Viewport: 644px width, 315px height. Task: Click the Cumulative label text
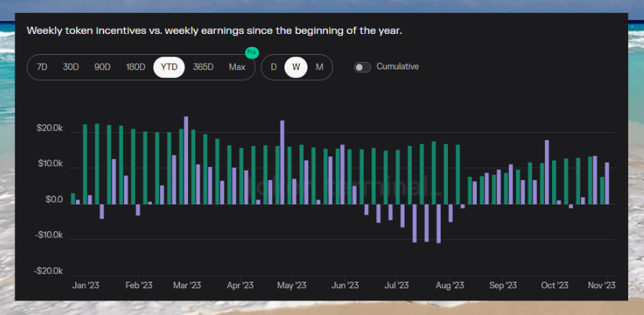397,66
